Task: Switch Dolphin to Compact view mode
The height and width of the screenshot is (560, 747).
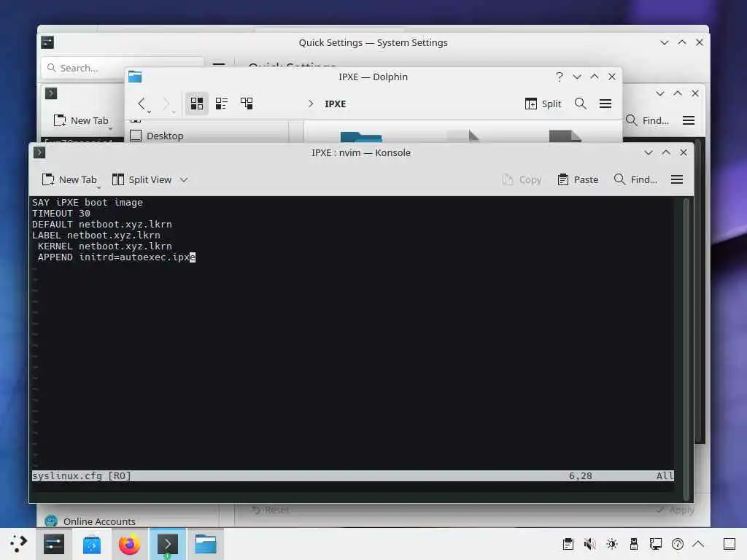Action: click(222, 104)
